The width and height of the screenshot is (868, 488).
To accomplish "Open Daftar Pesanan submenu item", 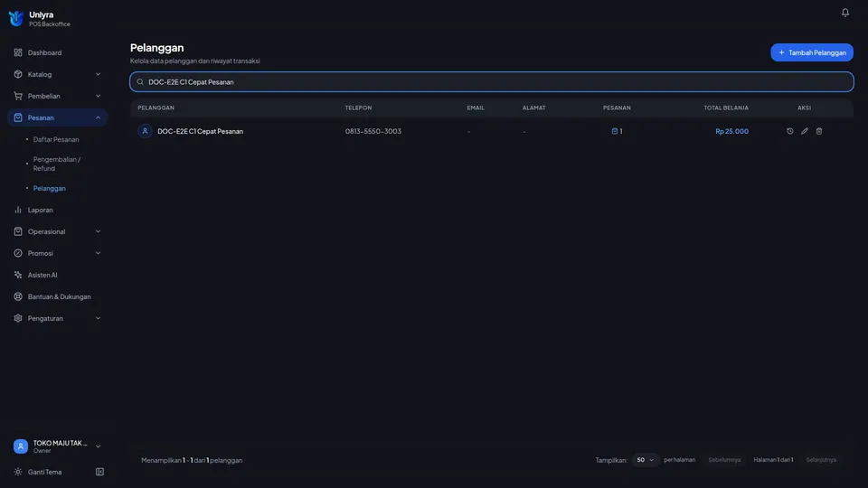I will point(56,139).
